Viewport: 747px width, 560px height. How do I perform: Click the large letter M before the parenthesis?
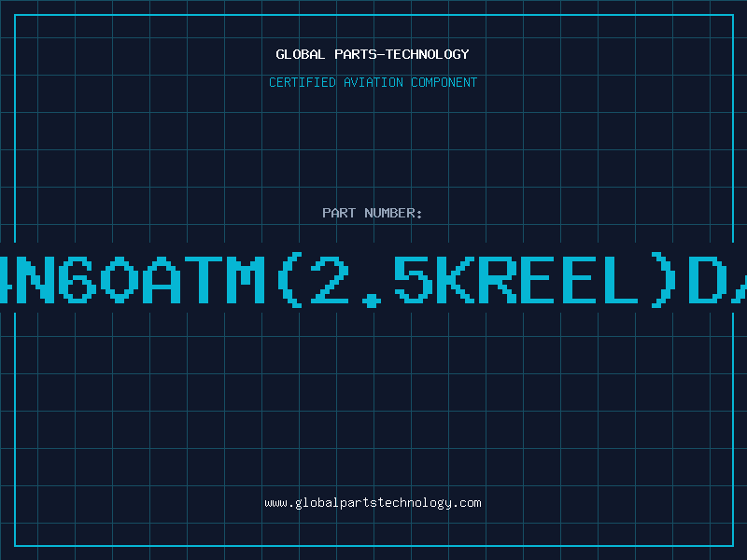[246, 279]
